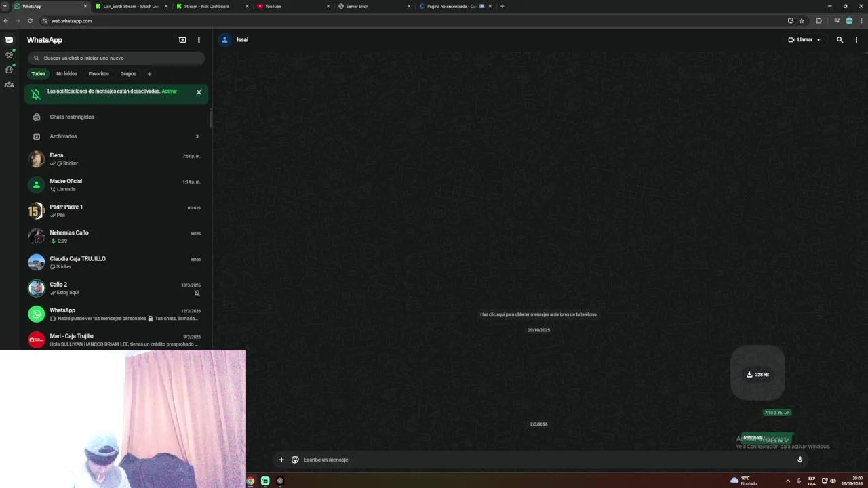This screenshot has width=868, height=488.
Task: Download the 228 kB media attachment
Action: click(757, 374)
